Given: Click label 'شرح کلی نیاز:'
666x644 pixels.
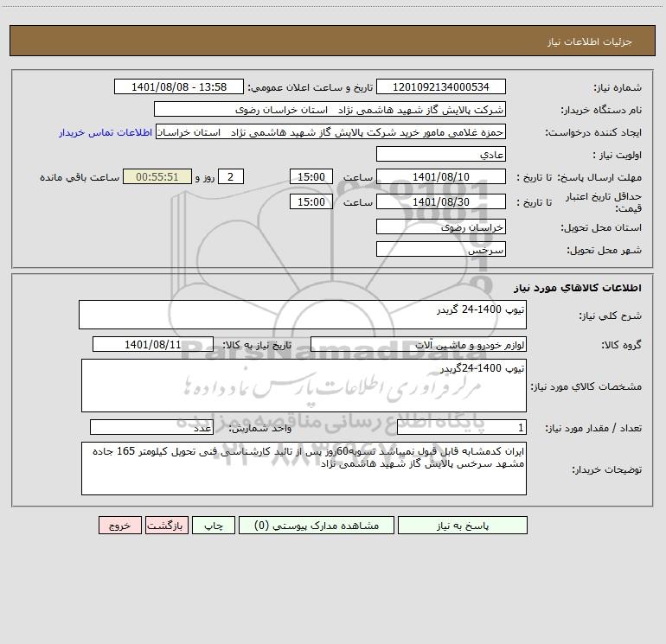Looking at the screenshot, I should [x=611, y=316].
